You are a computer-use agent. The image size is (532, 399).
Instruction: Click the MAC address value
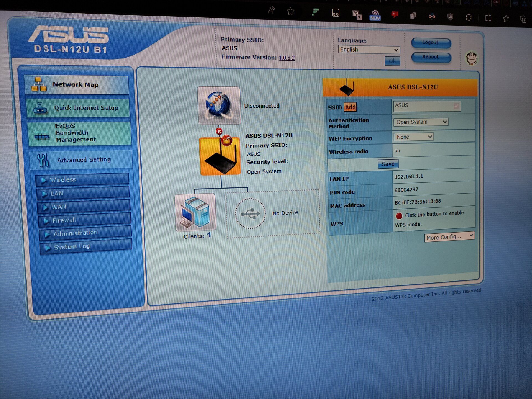click(418, 202)
